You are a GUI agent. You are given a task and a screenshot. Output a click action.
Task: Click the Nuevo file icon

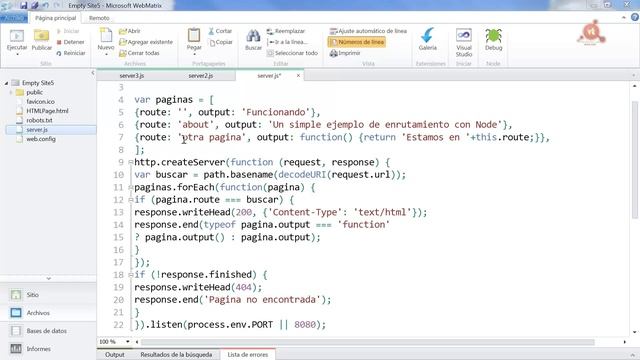(106, 36)
